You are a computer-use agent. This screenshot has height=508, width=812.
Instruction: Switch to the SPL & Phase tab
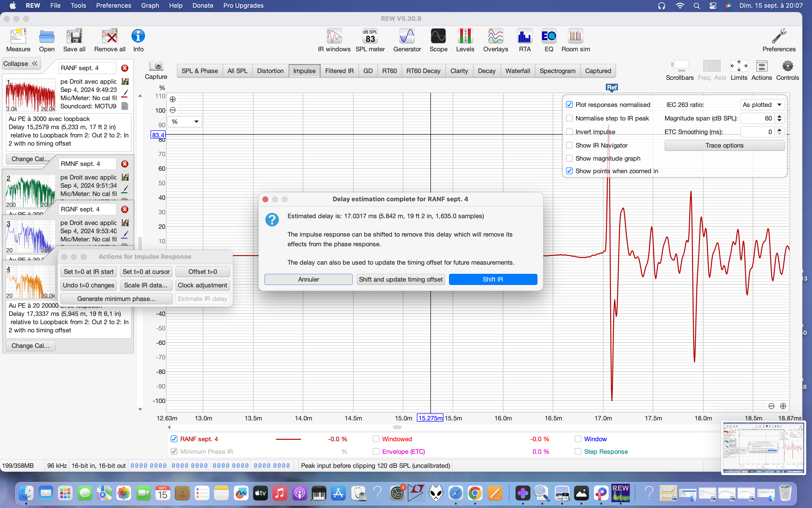click(200, 71)
